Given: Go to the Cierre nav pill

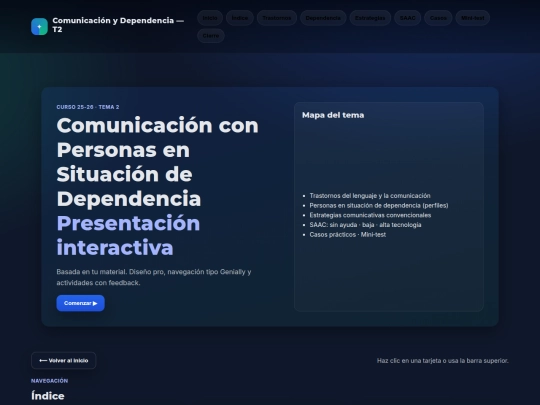Looking at the screenshot, I should tap(211, 35).
